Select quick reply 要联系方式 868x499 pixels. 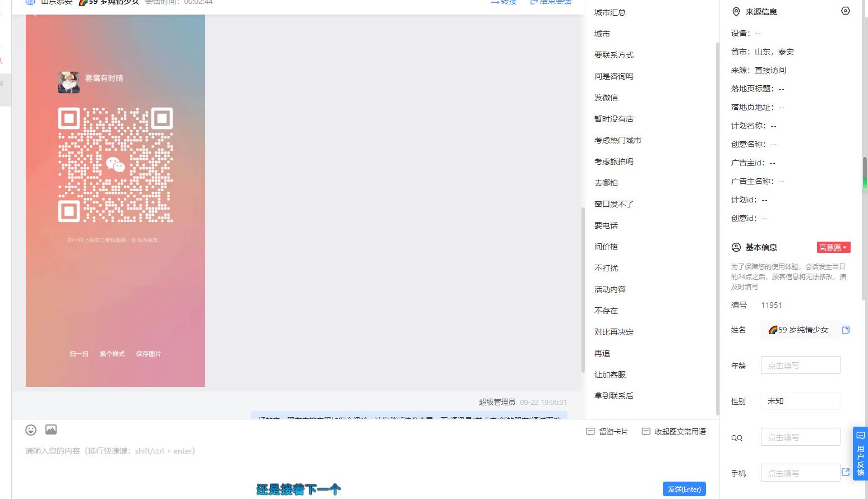(614, 55)
